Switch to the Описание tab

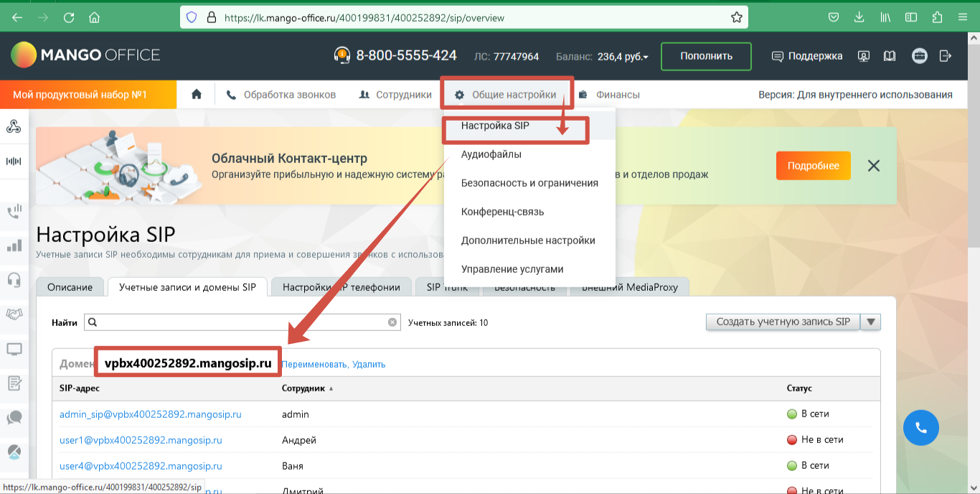[x=70, y=287]
